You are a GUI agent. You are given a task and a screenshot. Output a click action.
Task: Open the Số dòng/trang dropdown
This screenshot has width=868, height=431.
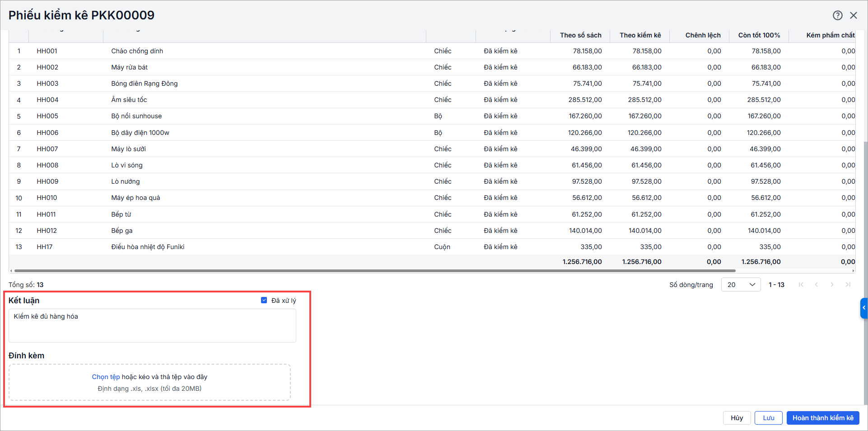tap(741, 284)
